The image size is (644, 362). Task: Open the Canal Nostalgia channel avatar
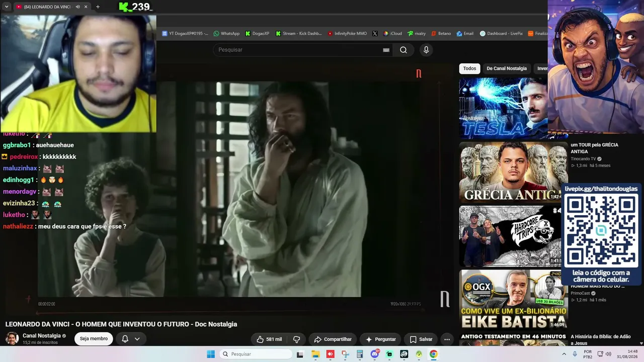(12, 338)
